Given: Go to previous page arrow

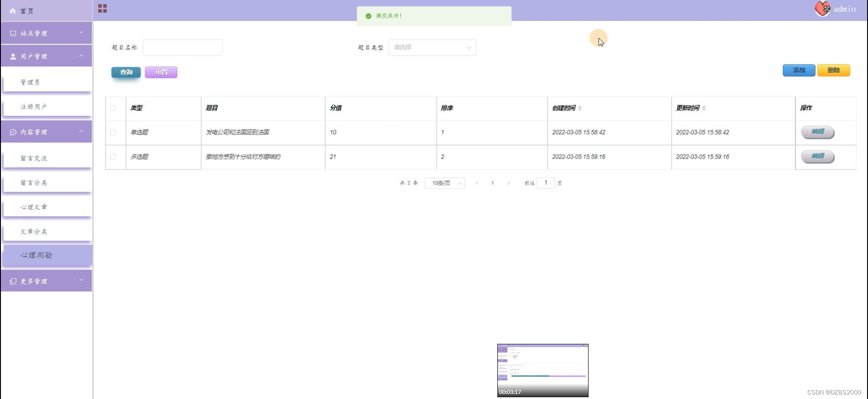Looking at the screenshot, I should [x=477, y=183].
